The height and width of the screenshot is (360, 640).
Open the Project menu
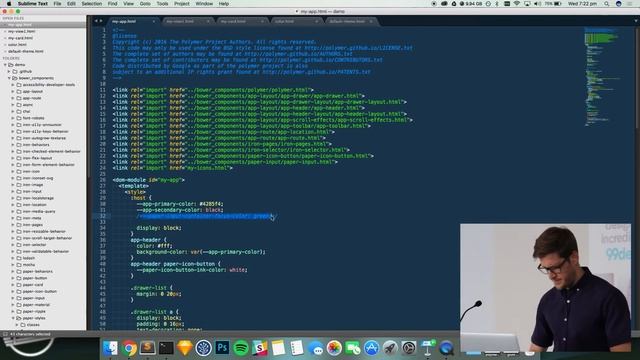pyautogui.click(x=182, y=4)
